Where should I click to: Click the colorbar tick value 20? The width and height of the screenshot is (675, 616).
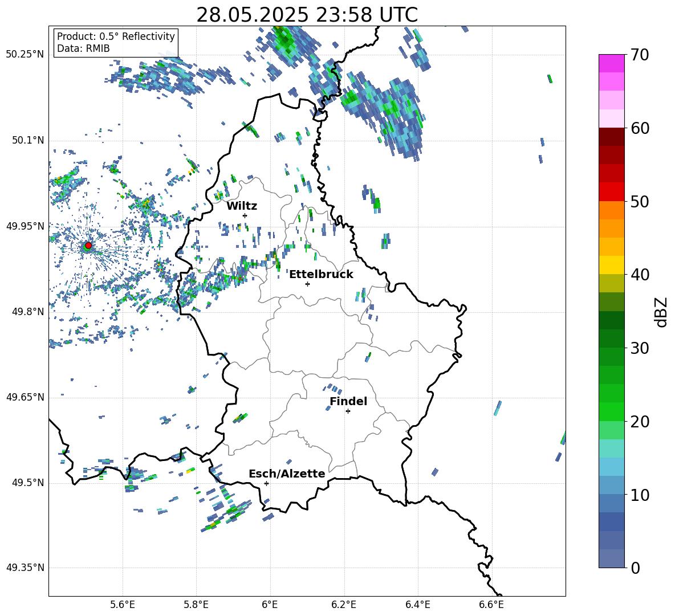[640, 422]
